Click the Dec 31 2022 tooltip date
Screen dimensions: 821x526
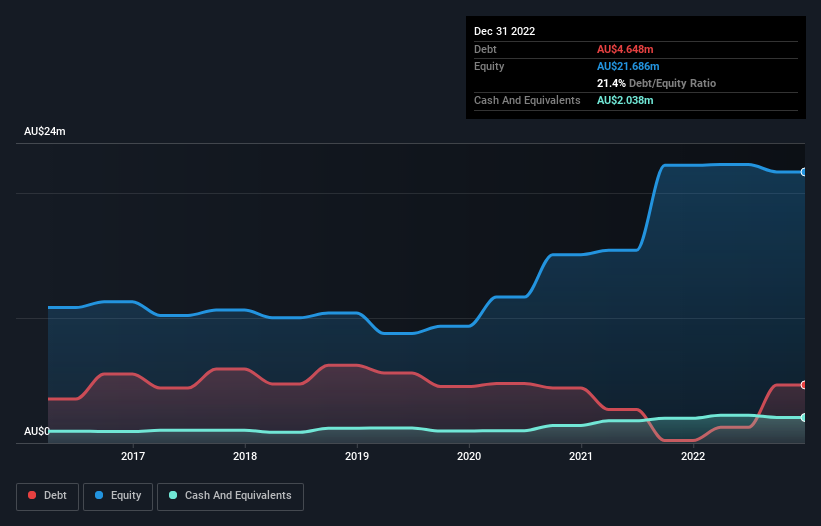[x=505, y=31]
